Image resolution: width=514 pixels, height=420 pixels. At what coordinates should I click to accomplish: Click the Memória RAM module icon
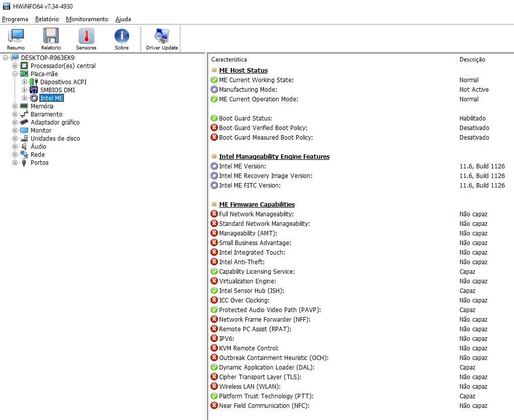(x=24, y=106)
